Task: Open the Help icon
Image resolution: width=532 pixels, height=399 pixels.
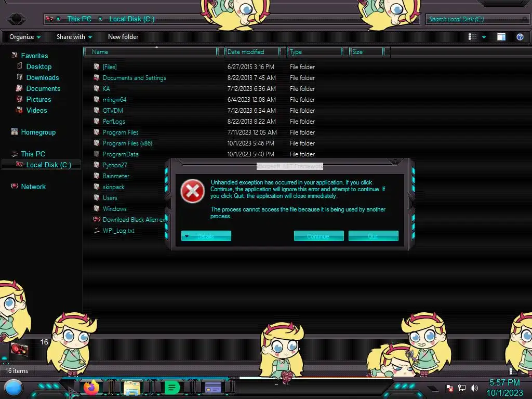Action: click(520, 37)
